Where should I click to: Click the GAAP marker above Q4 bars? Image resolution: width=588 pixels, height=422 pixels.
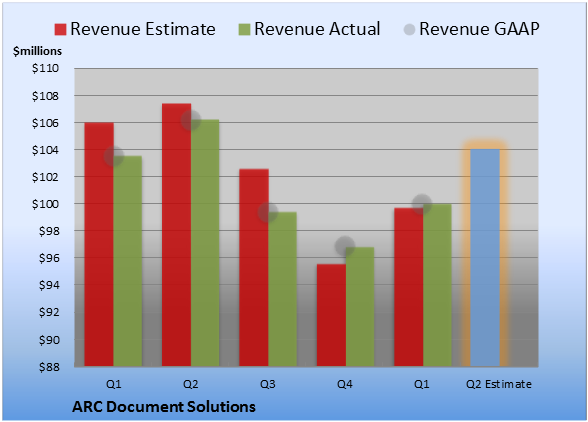pyautogui.click(x=345, y=246)
